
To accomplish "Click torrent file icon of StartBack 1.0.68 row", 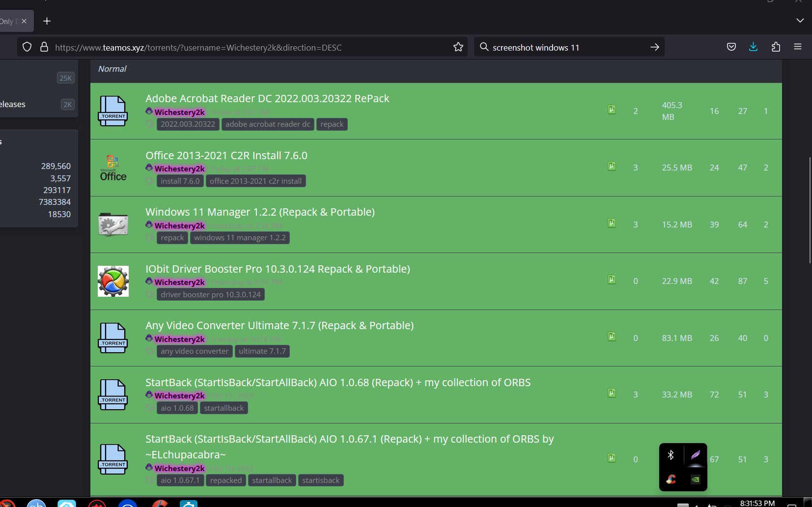I will pyautogui.click(x=113, y=394).
